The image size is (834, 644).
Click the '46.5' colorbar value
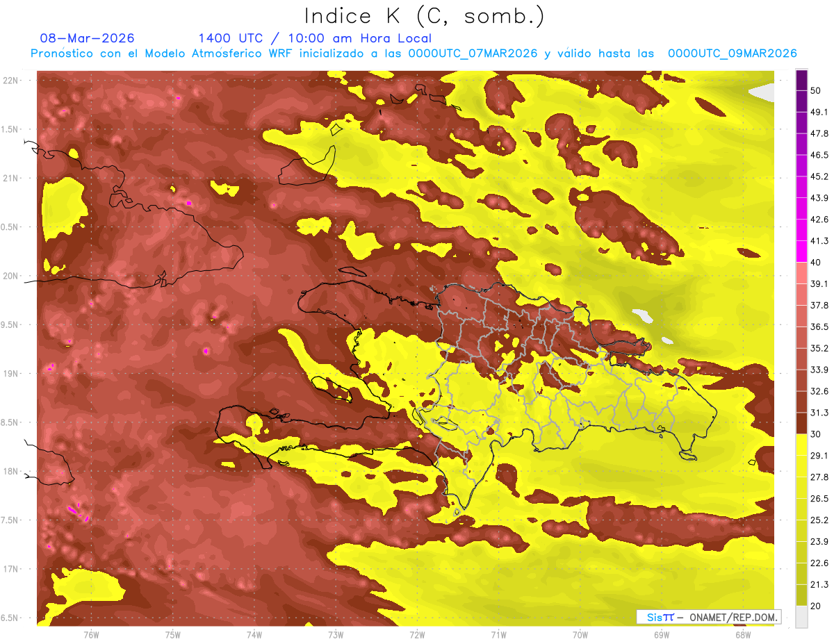pyautogui.click(x=819, y=155)
